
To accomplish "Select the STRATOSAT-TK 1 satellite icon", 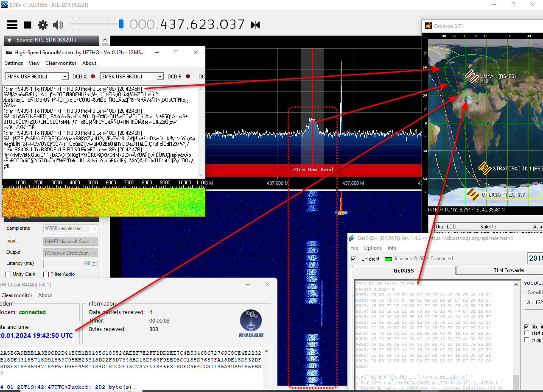I will [x=484, y=168].
